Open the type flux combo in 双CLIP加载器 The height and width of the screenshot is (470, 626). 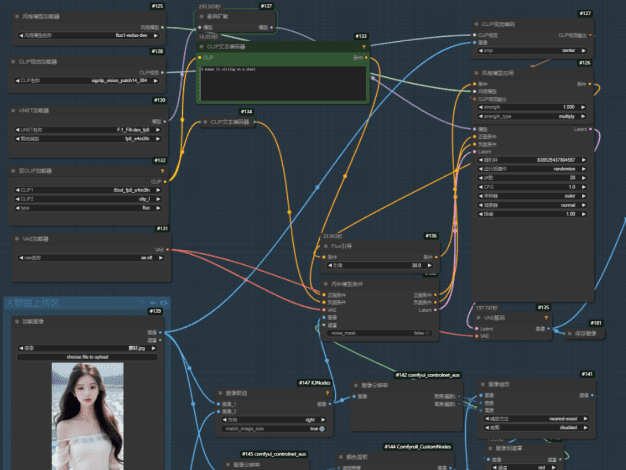pyautogui.click(x=87, y=208)
